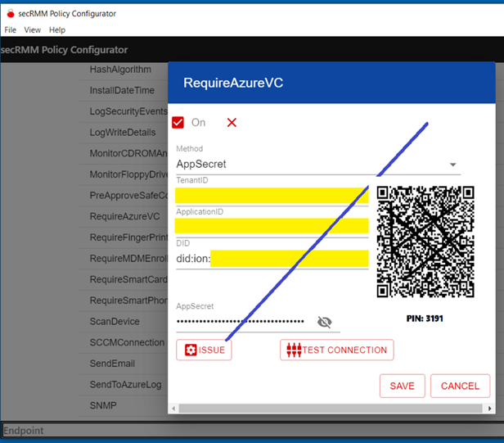Select the LogSecurityEvents policy row
The image size is (504, 443).
124,111
